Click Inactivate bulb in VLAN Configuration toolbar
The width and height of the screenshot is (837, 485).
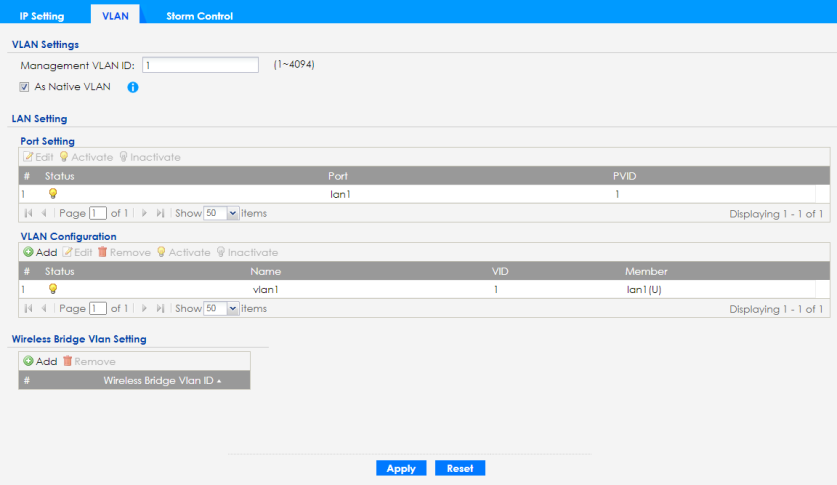pos(221,252)
